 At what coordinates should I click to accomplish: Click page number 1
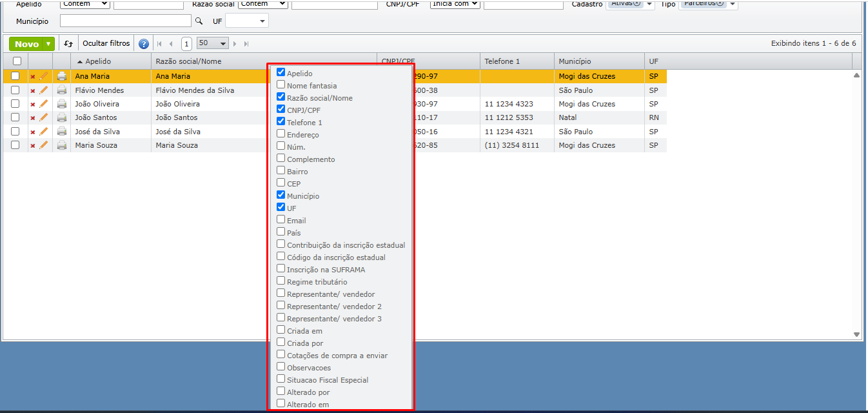[186, 44]
